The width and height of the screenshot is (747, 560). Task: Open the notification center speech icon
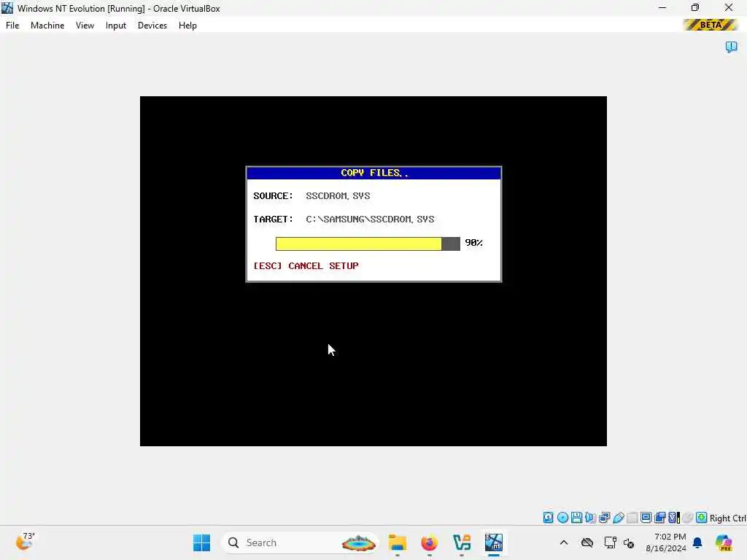pos(731,47)
